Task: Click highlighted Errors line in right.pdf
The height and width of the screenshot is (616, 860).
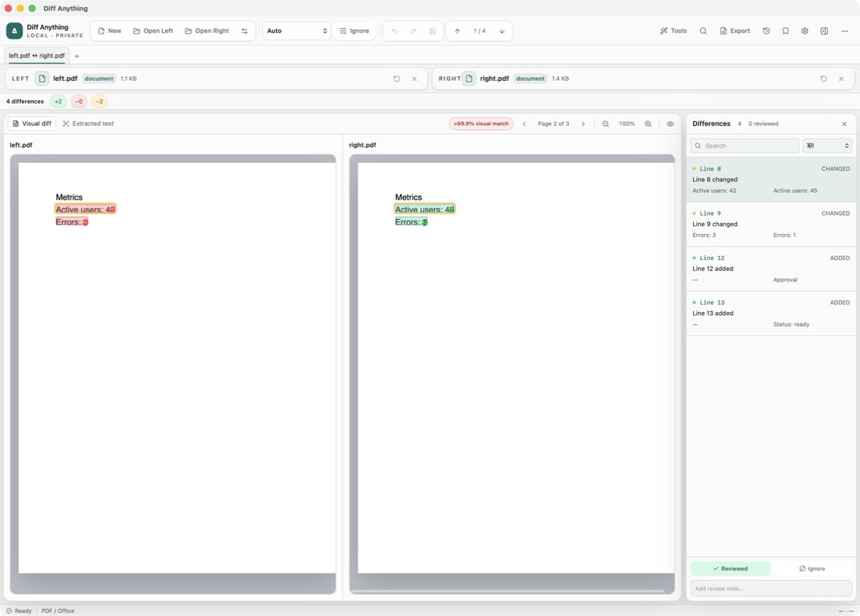Action: point(411,221)
